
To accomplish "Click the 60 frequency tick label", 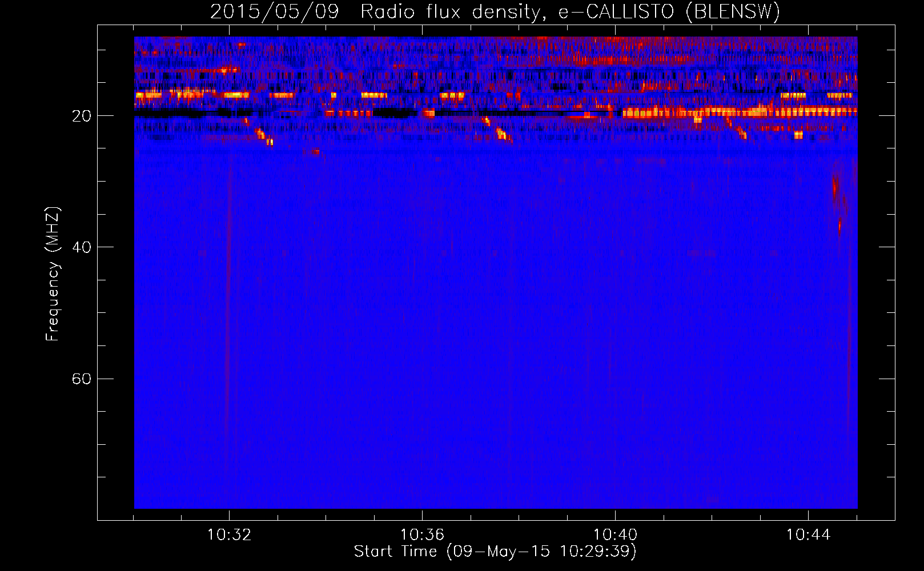I will (82, 379).
